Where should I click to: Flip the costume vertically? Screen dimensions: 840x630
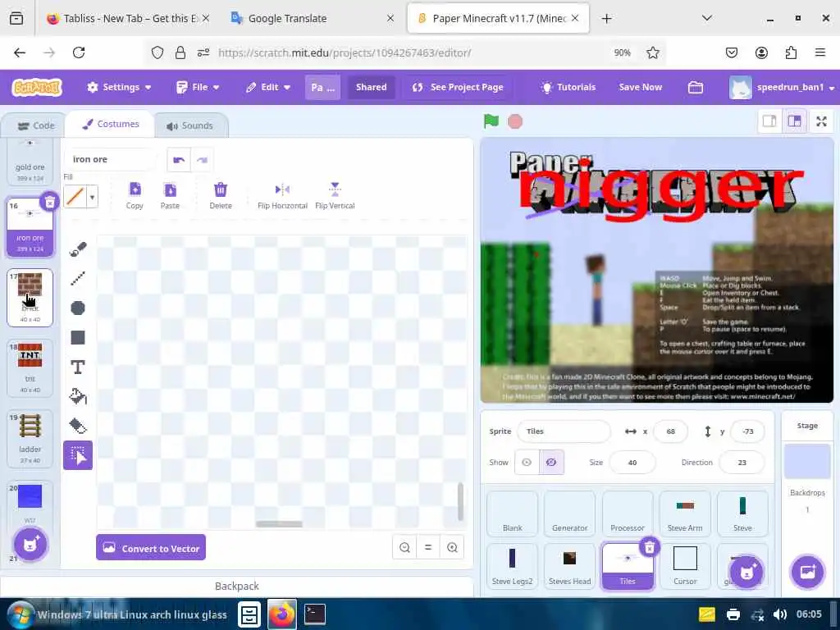click(335, 195)
